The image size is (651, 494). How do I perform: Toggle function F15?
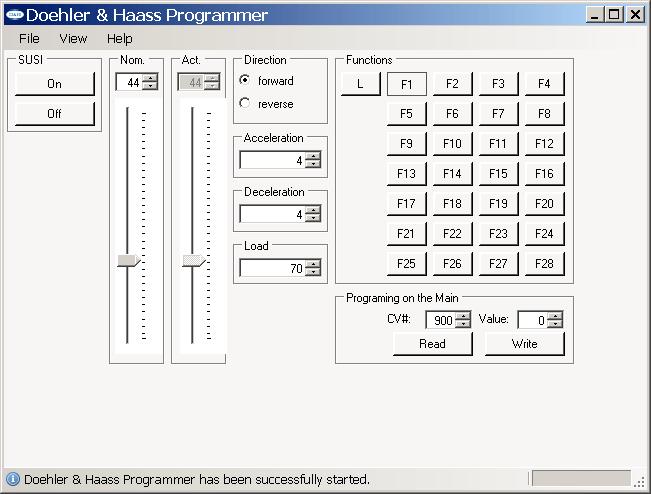click(x=498, y=174)
